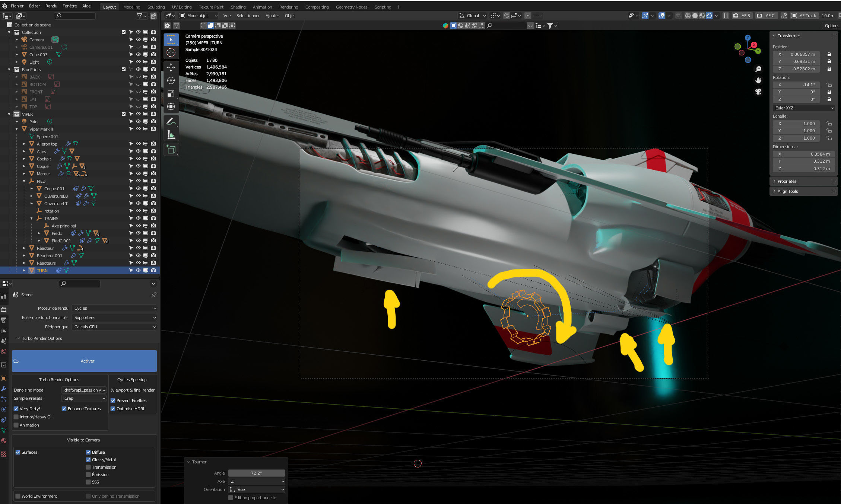The height and width of the screenshot is (504, 841).
Task: Open the Object Data properties tab icon
Action: 4,430
